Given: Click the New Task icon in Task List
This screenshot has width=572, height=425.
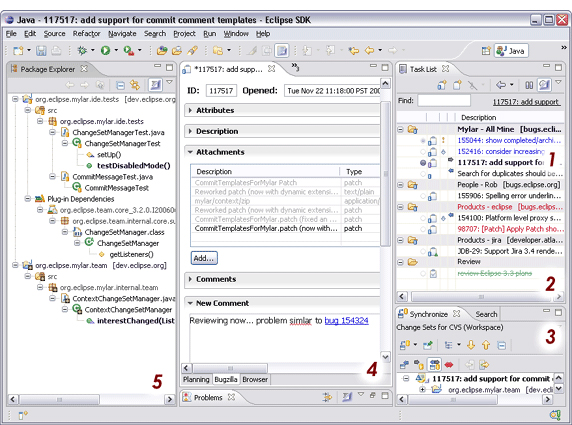Looking at the screenshot, I should click(457, 85).
